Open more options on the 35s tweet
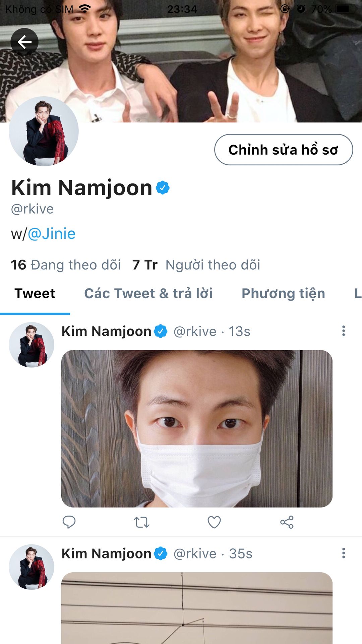This screenshot has width=362, height=644. [x=343, y=553]
